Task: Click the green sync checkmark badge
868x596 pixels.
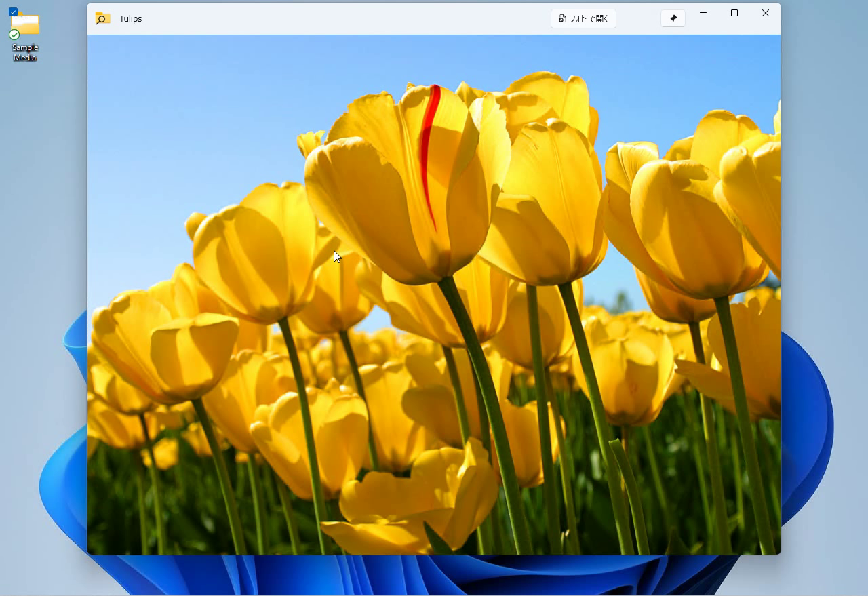Action: click(14, 35)
